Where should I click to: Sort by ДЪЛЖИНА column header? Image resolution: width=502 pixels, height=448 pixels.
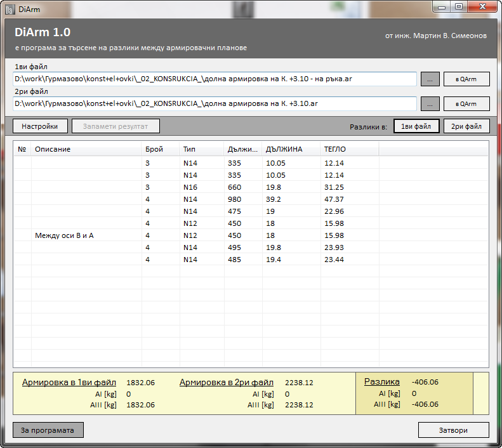pyautogui.click(x=291, y=149)
